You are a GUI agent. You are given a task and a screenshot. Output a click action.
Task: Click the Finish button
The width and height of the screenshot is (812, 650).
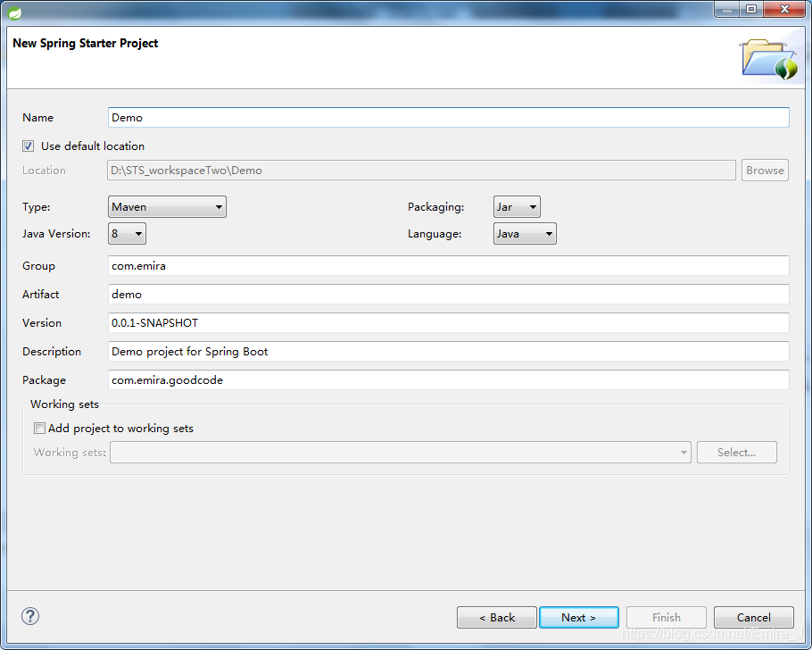point(667,617)
